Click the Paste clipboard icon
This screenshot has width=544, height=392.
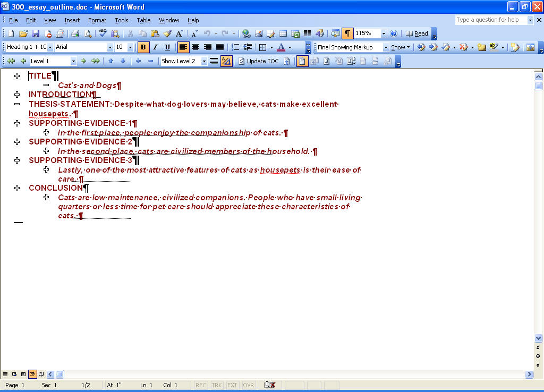[155, 33]
